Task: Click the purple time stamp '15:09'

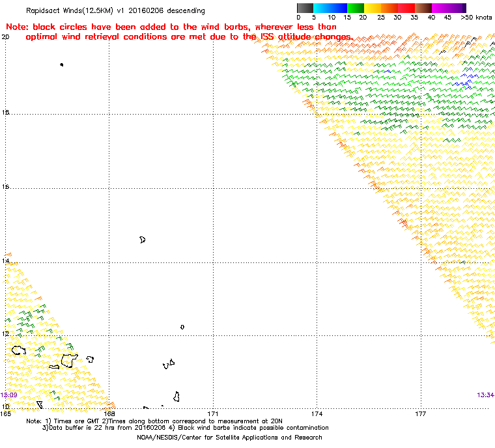Action: (x=8, y=395)
